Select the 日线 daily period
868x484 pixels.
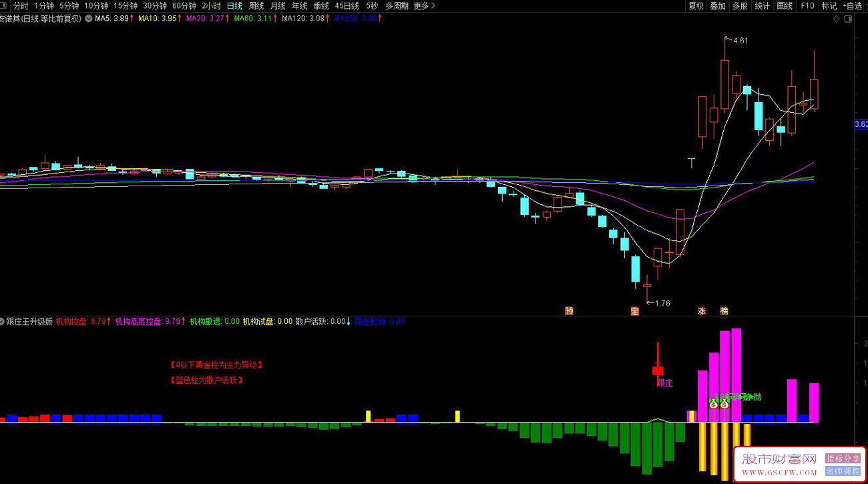coord(234,5)
